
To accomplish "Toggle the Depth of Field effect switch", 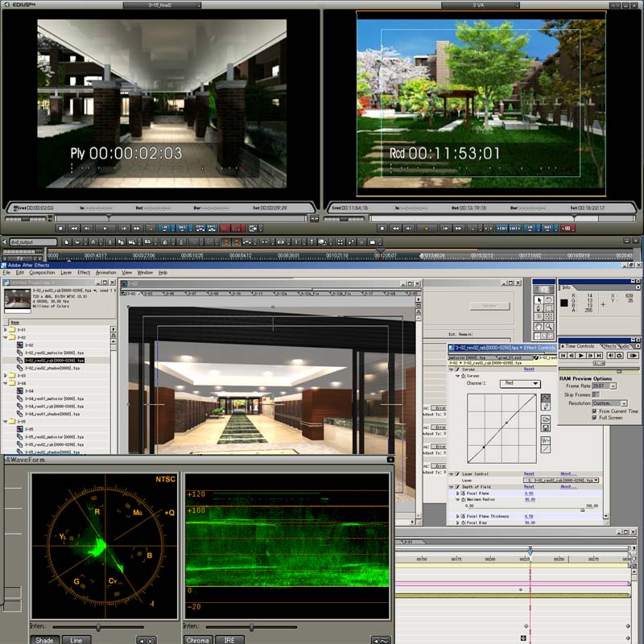I will 457,487.
